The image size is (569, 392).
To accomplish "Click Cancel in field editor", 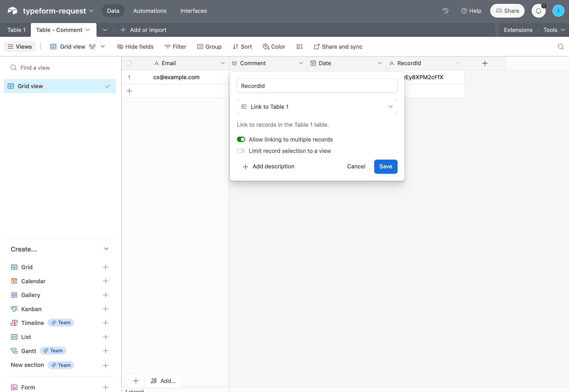I will click(x=356, y=167).
